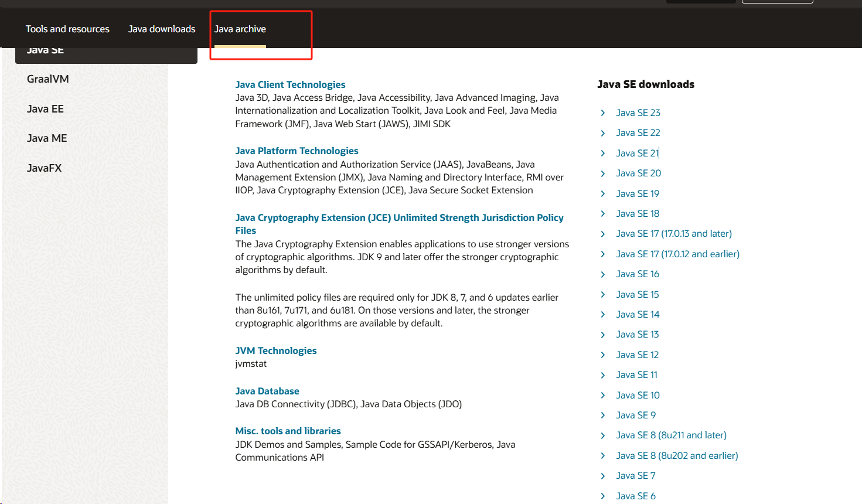Open JavaFX in the sidebar
The height and width of the screenshot is (504, 862).
(x=44, y=168)
